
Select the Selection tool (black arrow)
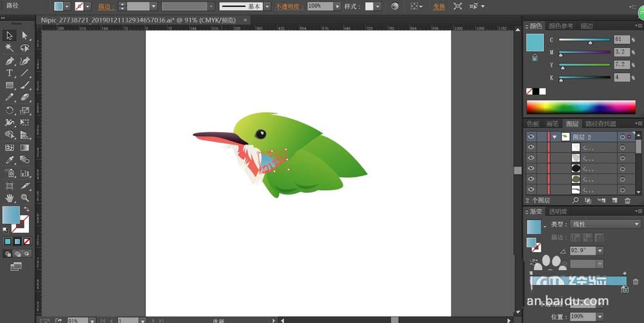pos(10,35)
